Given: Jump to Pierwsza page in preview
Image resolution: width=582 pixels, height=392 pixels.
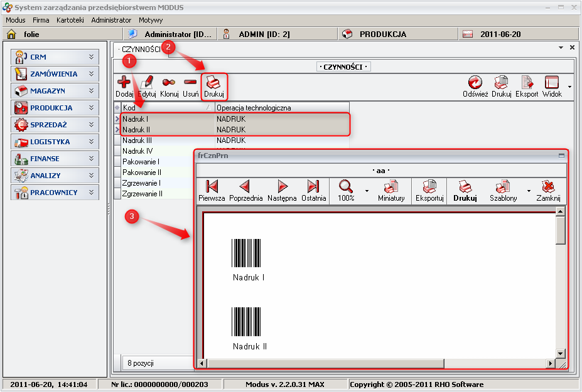Looking at the screenshot, I should tap(212, 187).
